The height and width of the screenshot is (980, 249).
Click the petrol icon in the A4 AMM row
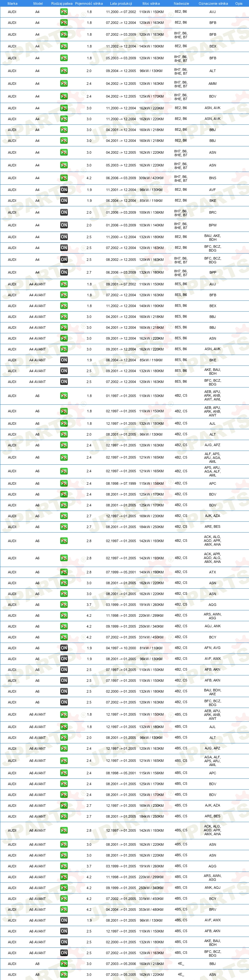pos(64,83)
